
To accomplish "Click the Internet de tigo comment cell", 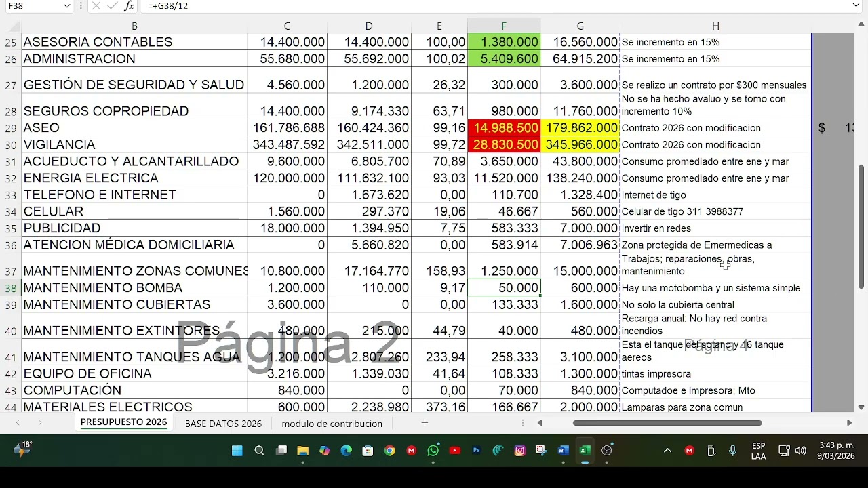I will (715, 195).
